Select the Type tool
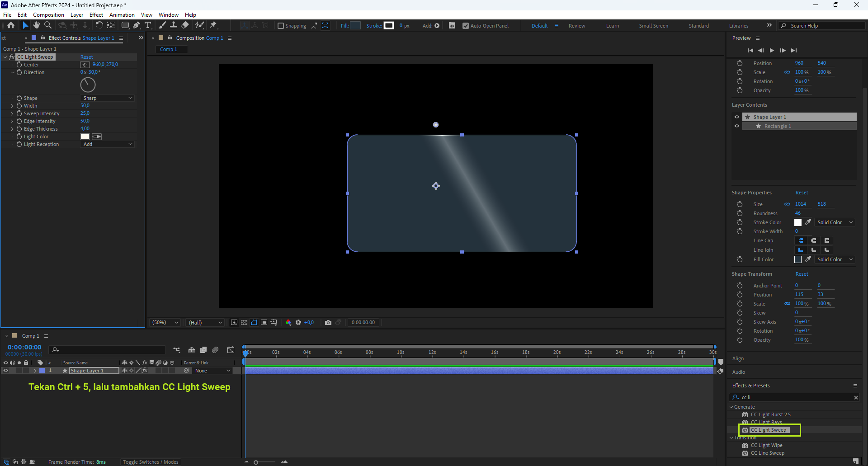This screenshot has width=868, height=466. [148, 25]
